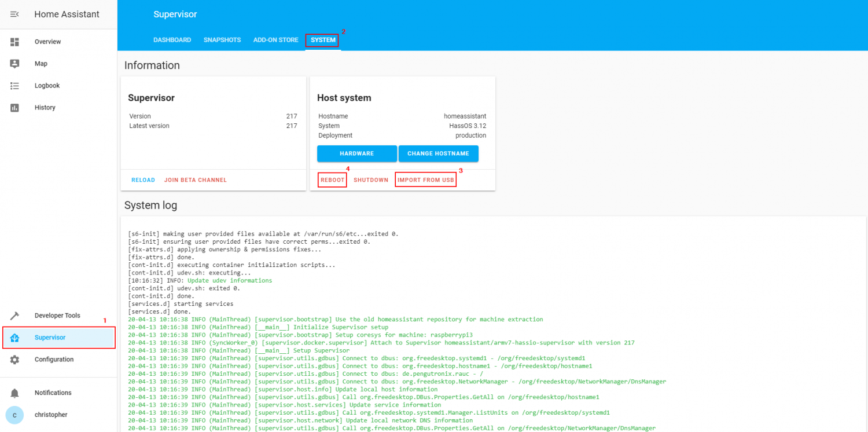868x432 pixels.
Task: Click the christopher user avatar
Action: [14, 415]
